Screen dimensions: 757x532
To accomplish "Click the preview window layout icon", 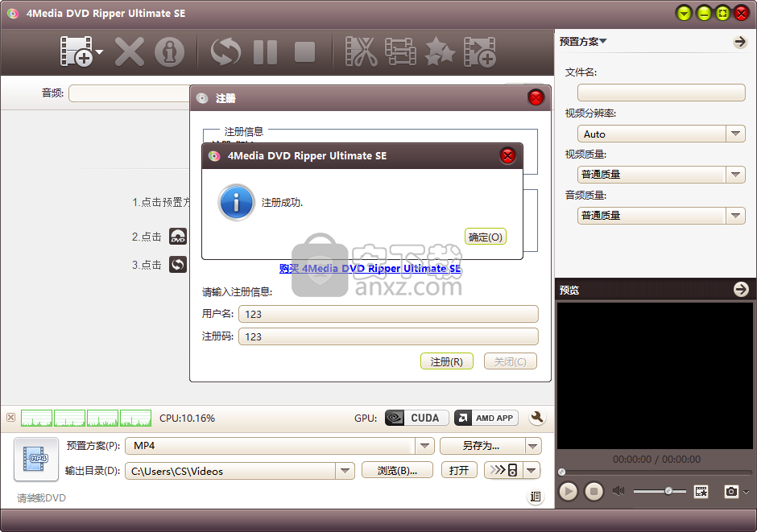I will [701, 492].
